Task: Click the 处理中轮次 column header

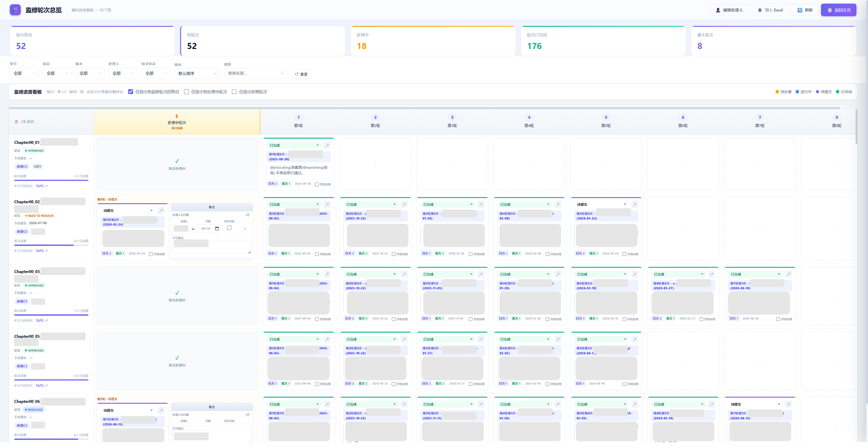Action: tap(177, 121)
